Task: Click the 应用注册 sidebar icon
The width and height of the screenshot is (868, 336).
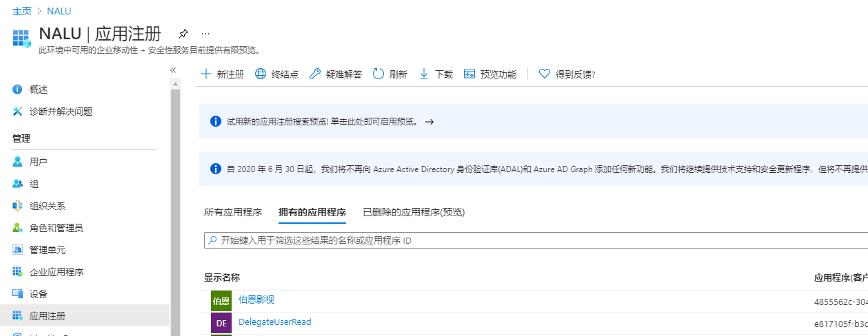Action: click(x=18, y=316)
